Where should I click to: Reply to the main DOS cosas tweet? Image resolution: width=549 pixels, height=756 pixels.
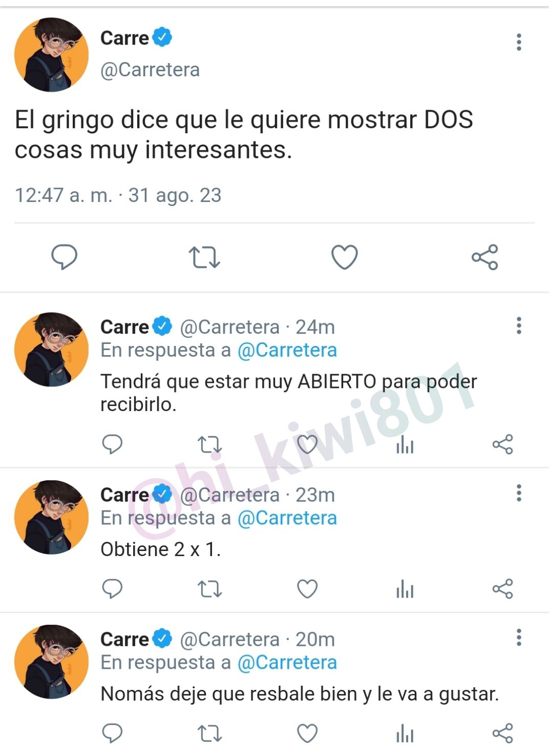[x=64, y=257]
